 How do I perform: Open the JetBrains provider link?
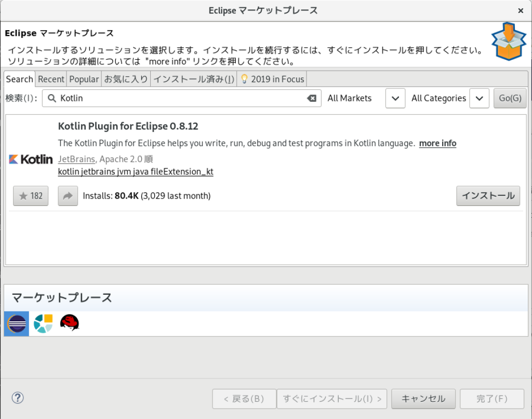76,159
